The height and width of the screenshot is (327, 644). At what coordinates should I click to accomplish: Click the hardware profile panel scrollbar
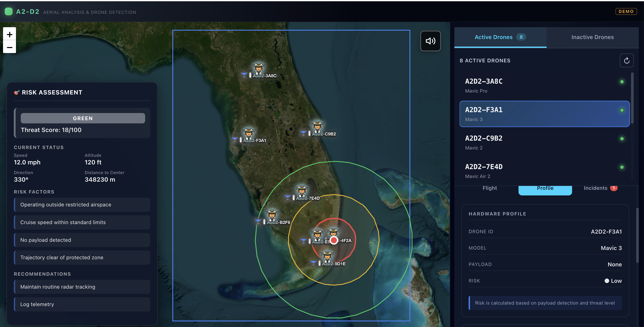click(637, 235)
